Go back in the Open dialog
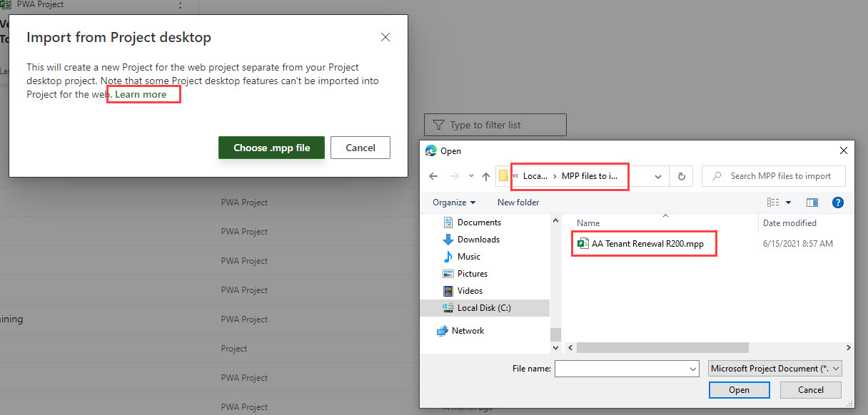 pos(433,176)
